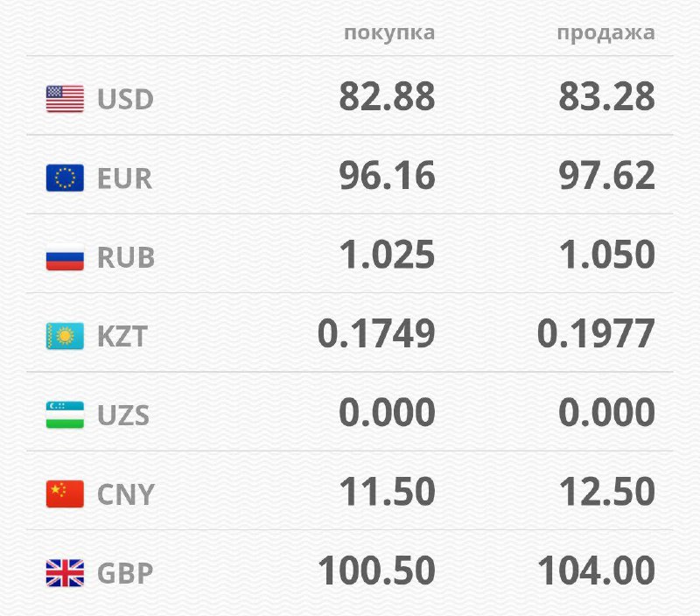The height and width of the screenshot is (616, 700).
Task: Click the продажа column header
Action: coord(605,33)
